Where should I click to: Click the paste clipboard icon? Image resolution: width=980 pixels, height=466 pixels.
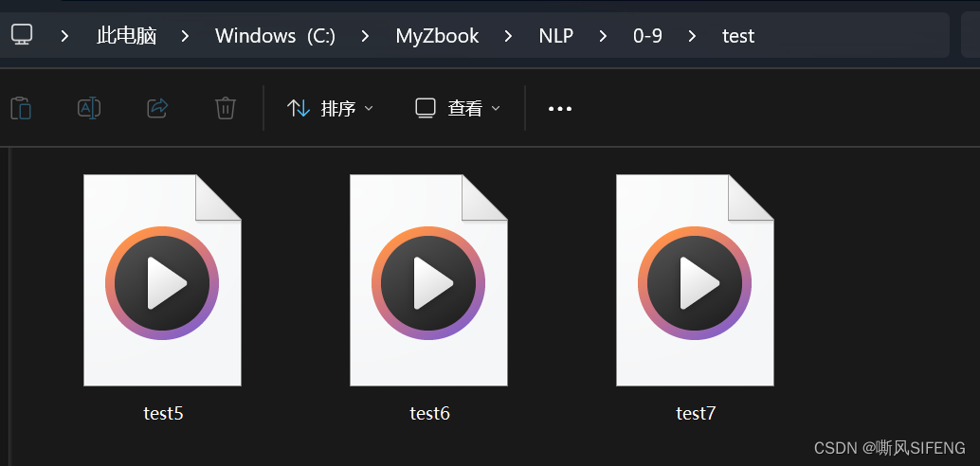21,108
